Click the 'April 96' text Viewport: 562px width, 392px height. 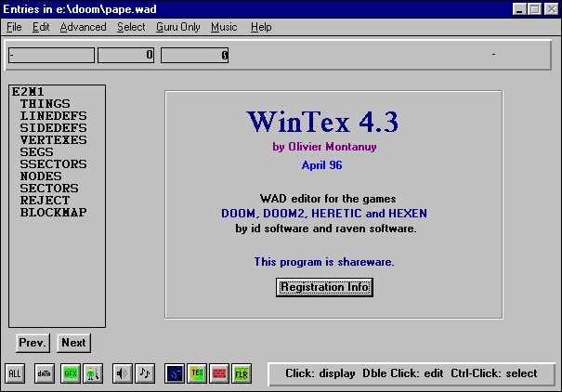(x=321, y=165)
